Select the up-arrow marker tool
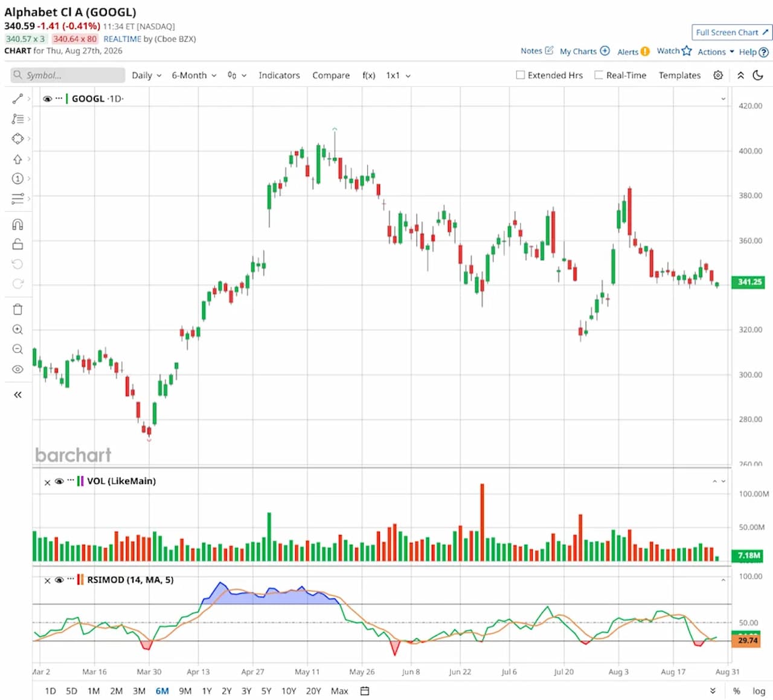This screenshot has width=773, height=700. tap(18, 159)
